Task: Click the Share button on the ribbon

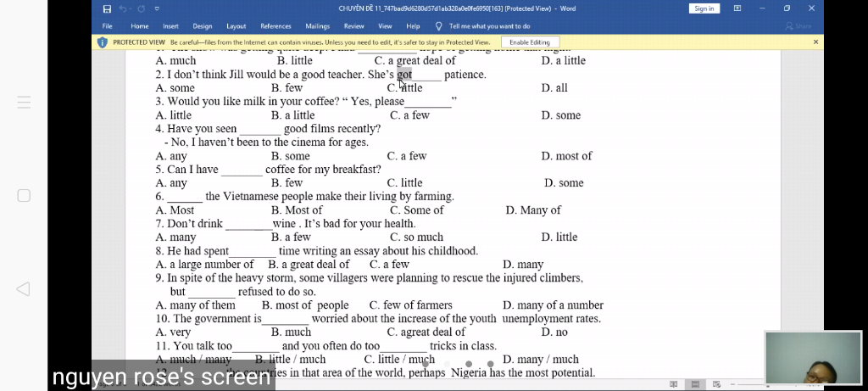Action: pyautogui.click(x=798, y=26)
